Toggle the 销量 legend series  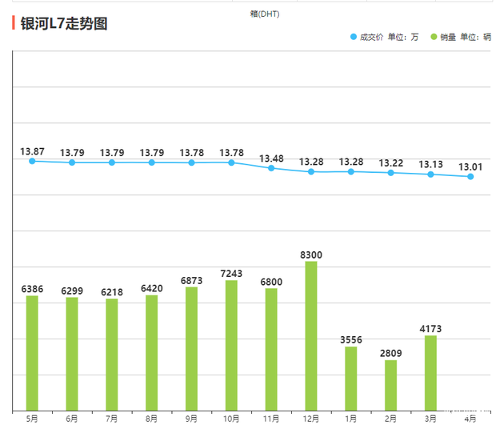point(462,37)
